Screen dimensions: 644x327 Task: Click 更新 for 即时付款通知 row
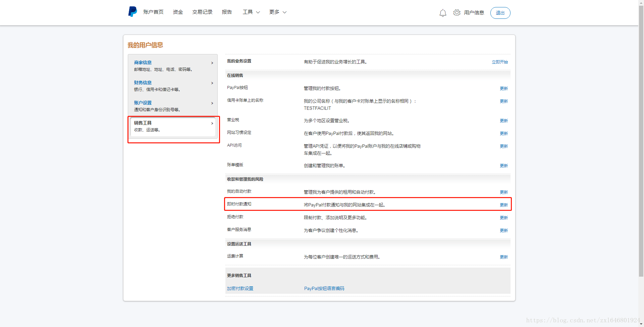(504, 205)
